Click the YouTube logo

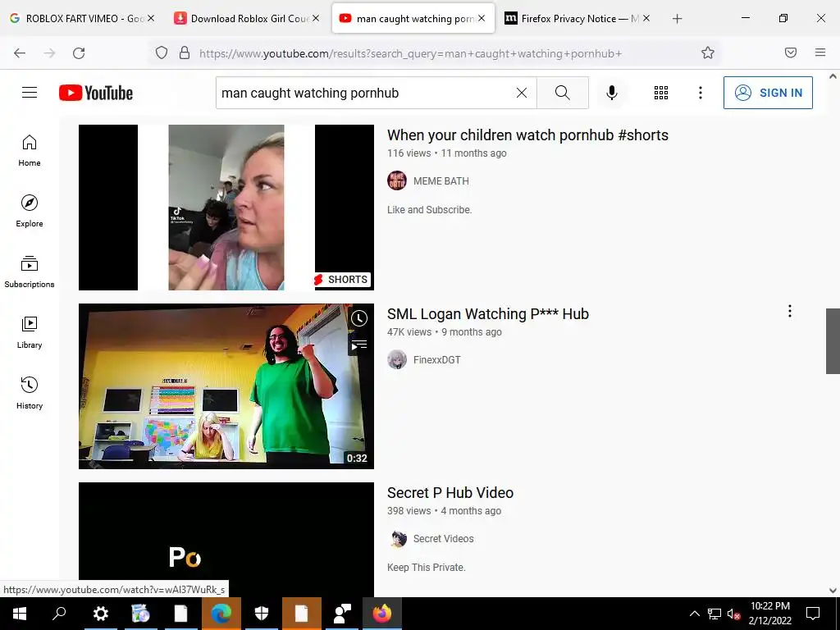tap(96, 93)
